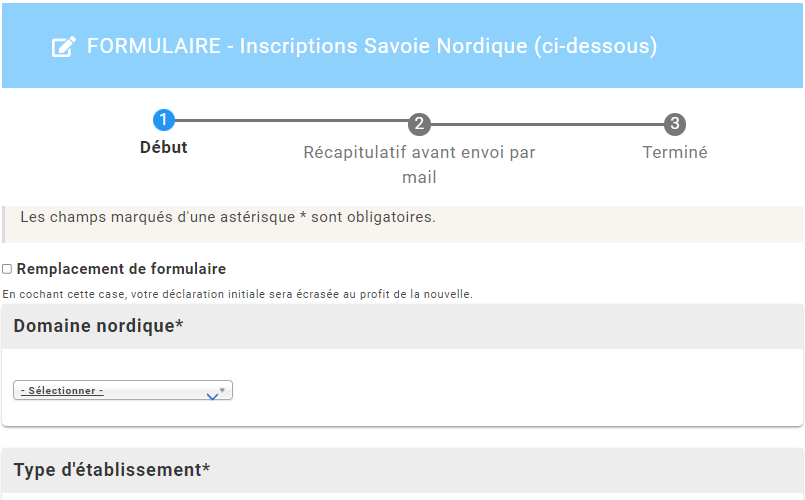Tick the Remplacement de formulaire checkbox

[x=7, y=269]
